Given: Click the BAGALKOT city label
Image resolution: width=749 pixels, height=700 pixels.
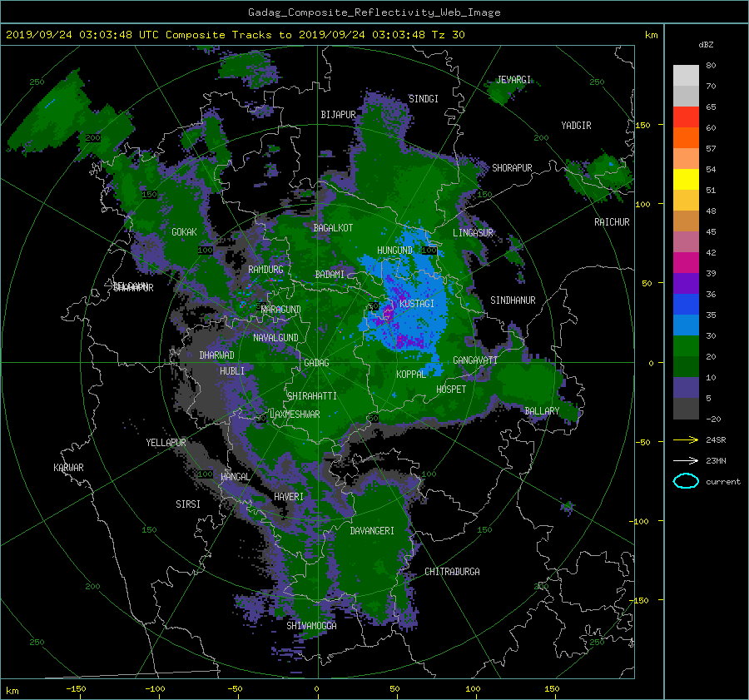Looking at the screenshot, I should (333, 228).
